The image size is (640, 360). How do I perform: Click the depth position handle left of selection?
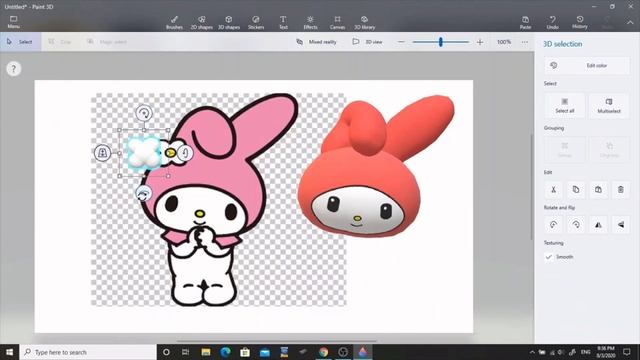pos(102,153)
